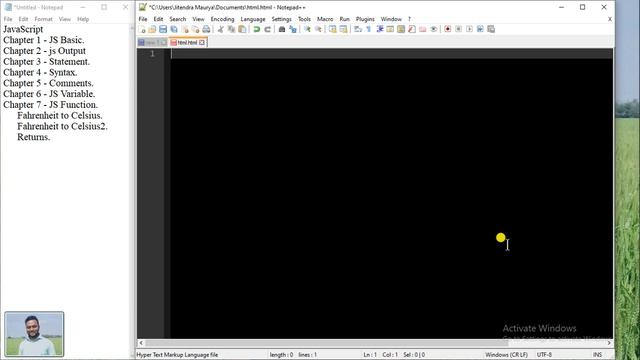The width and height of the screenshot is (640, 360).
Task: Open Folder as Workspace toolbar icon
Action: click(423, 29)
